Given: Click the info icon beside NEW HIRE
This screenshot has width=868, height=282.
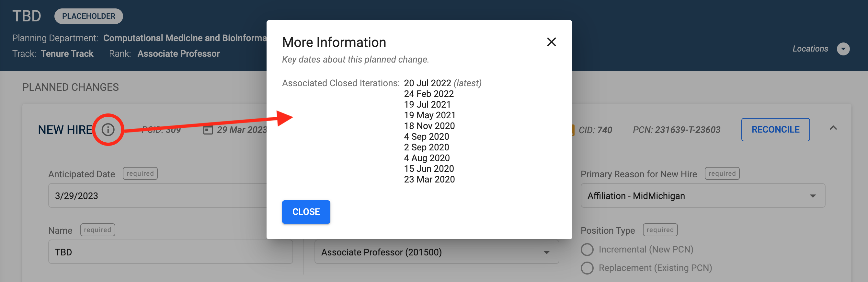Looking at the screenshot, I should pyautogui.click(x=108, y=130).
